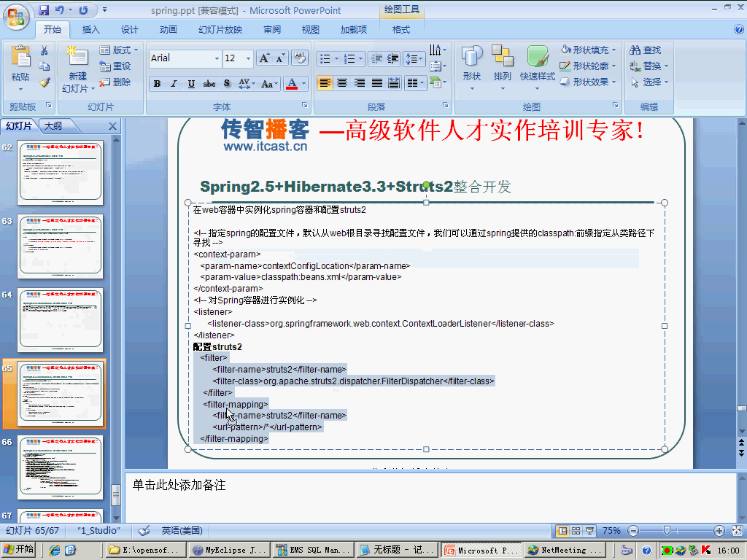Image resolution: width=747 pixels, height=560 pixels.
Task: Select slide 66 thumbnail
Action: point(60,467)
